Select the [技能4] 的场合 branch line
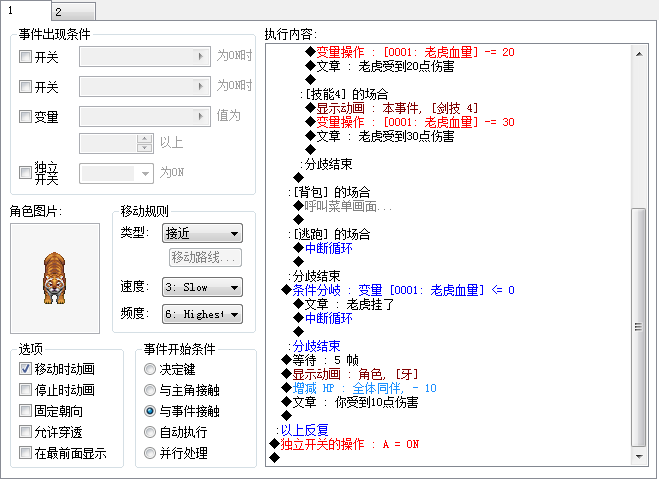 pyautogui.click(x=346, y=94)
